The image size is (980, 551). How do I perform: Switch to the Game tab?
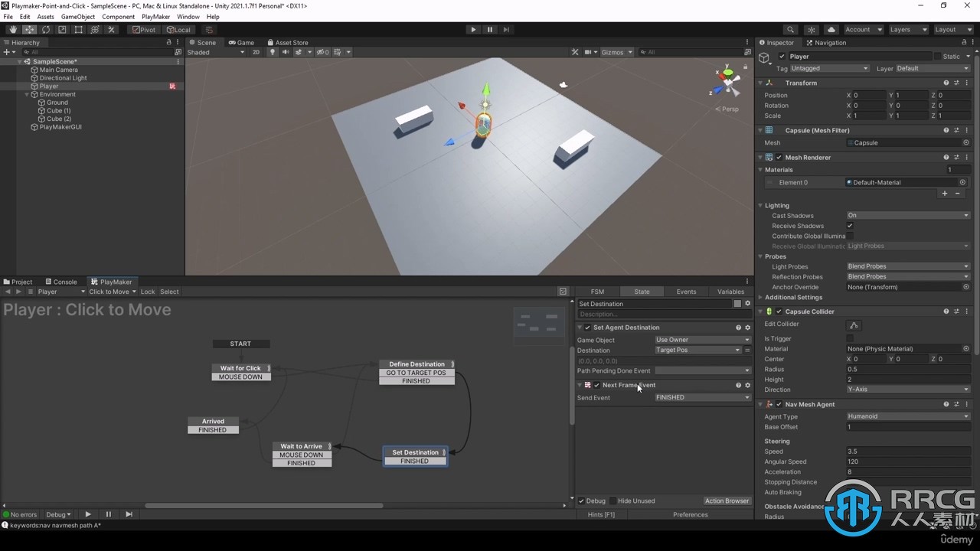[x=241, y=43]
